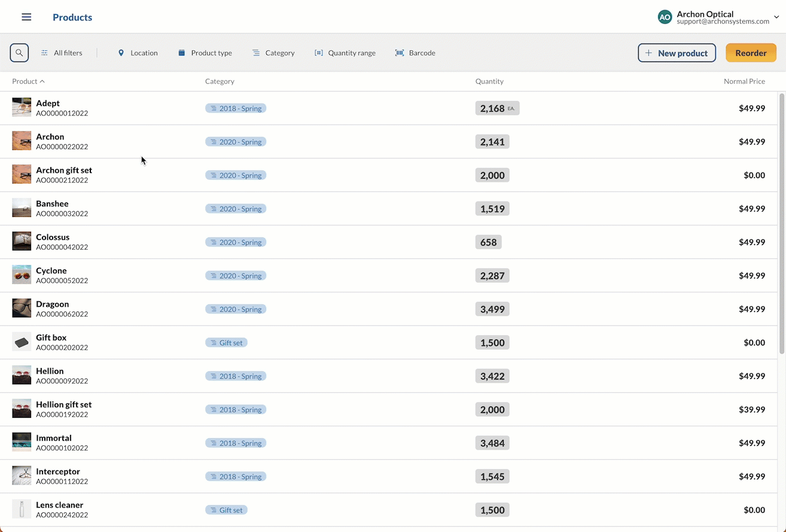Image resolution: width=786 pixels, height=532 pixels.
Task: Click the Banshee product thumbnail
Action: pos(22,208)
